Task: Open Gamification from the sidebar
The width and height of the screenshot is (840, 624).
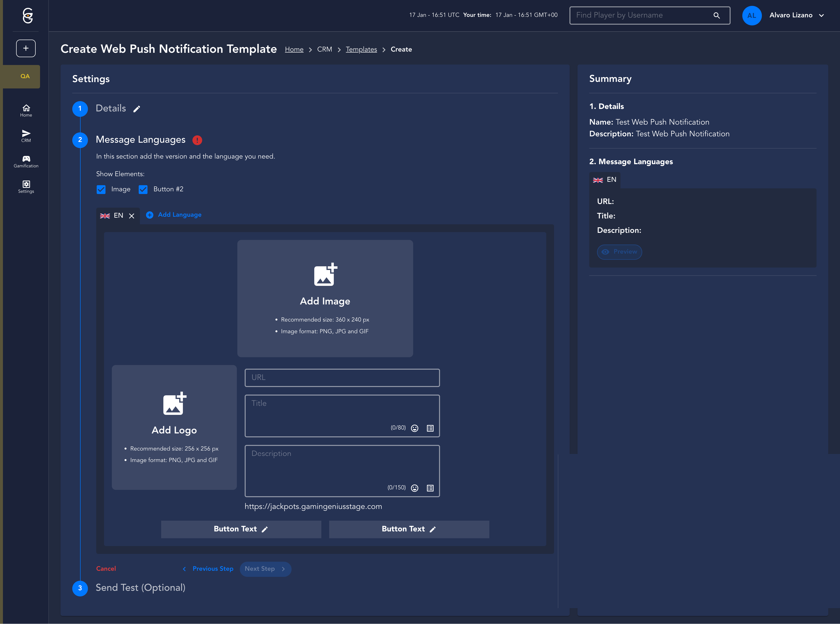Action: point(26,161)
